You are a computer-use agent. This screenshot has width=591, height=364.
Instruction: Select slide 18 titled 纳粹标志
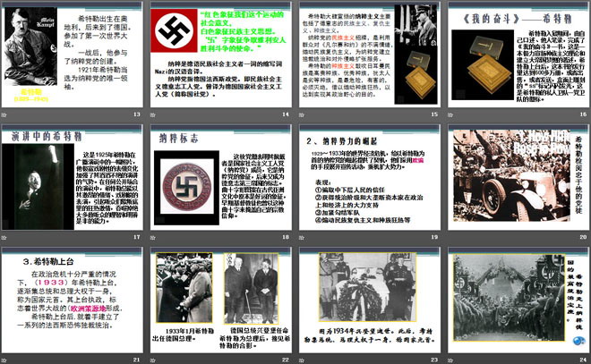(x=220, y=177)
